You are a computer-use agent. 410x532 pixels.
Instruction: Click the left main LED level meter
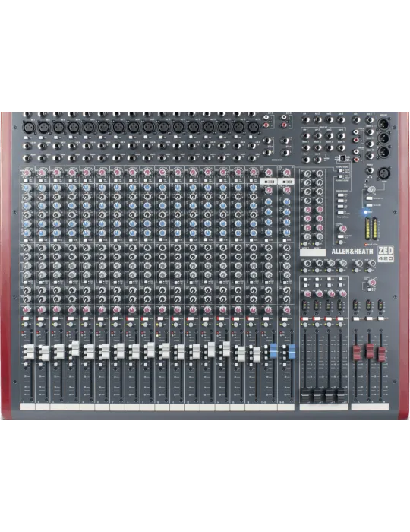pos(367,229)
